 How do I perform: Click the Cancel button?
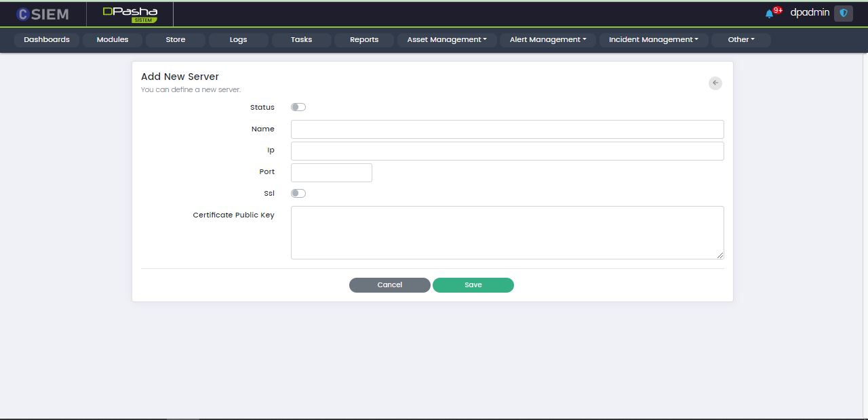[x=390, y=285]
